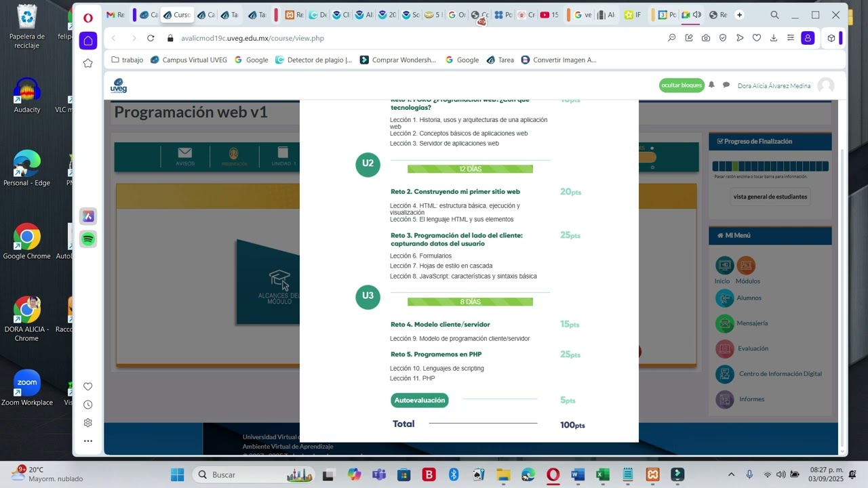Open bookmarks star in Opera sidebar

pos(88,63)
